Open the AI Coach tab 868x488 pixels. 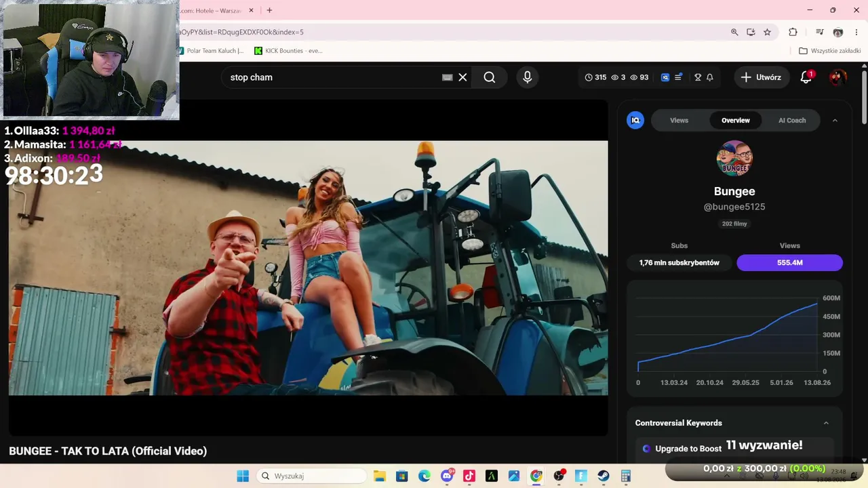tap(792, 121)
